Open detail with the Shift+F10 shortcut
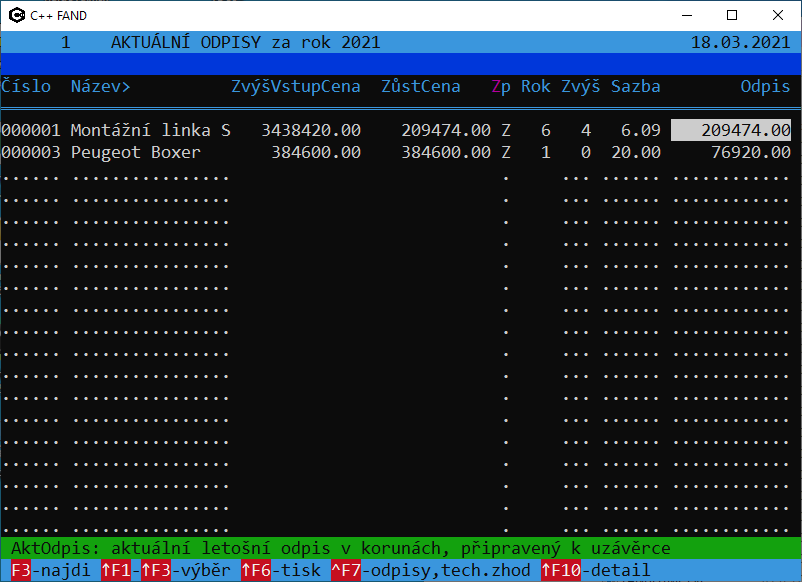Screen dimensions: 802x582 [595, 571]
